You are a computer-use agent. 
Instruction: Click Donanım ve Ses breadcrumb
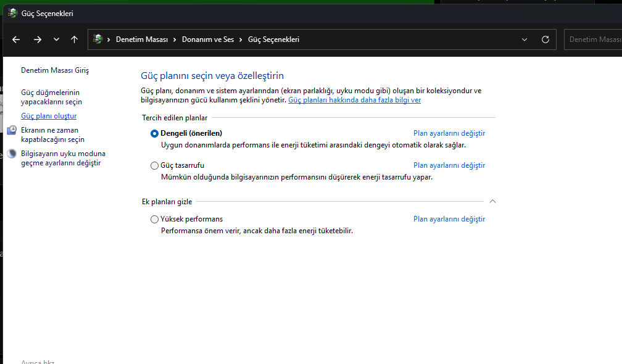pos(208,39)
